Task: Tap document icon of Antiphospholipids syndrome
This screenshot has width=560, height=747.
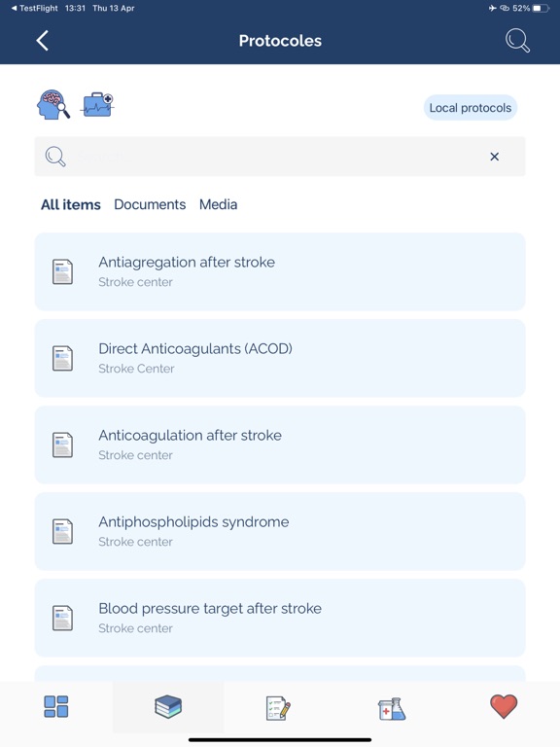Action: pos(62,531)
